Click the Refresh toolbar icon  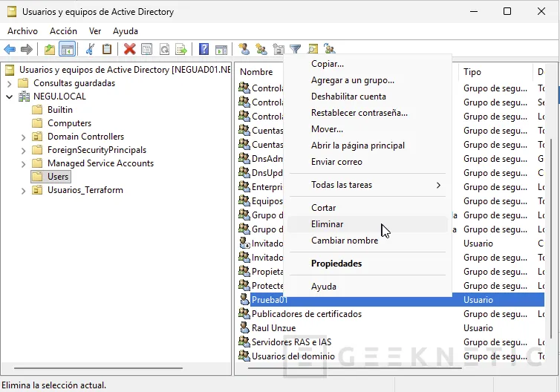pyautogui.click(x=164, y=49)
